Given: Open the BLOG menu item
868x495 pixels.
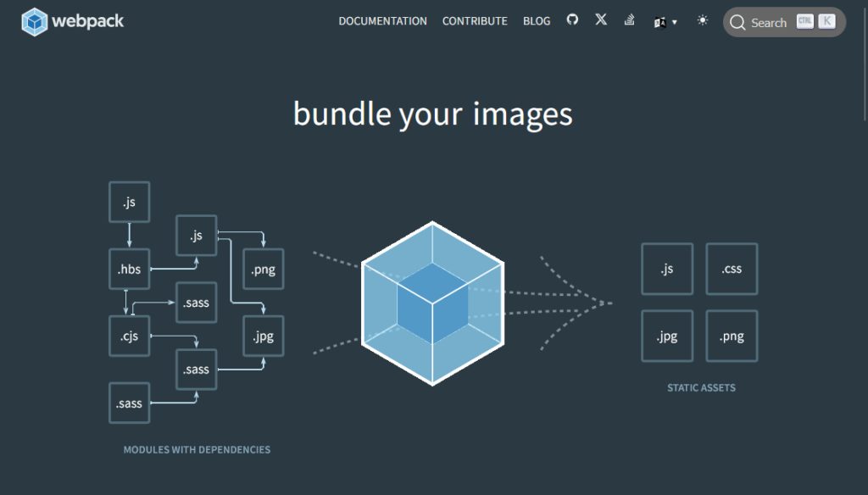Looking at the screenshot, I should (537, 21).
